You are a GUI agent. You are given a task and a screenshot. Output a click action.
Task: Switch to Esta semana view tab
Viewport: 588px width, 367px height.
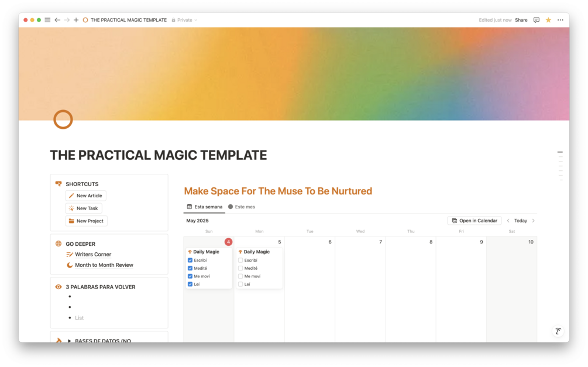tap(205, 207)
